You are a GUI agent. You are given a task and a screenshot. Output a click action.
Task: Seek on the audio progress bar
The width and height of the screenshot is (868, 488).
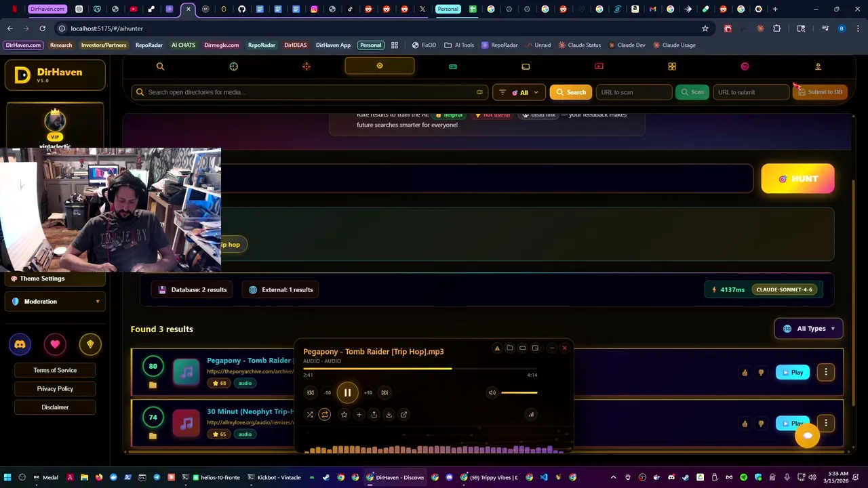(x=420, y=369)
